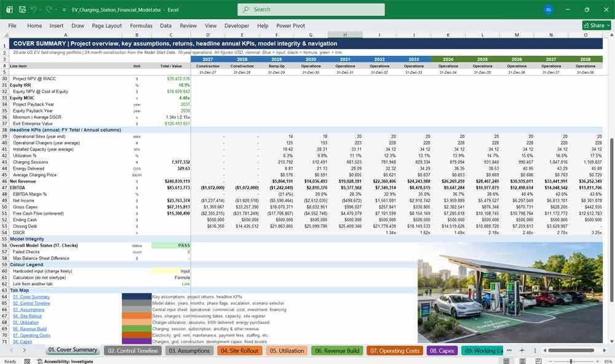Click the zoom slider handle
Viewport: 615px width, 364px height.
pyautogui.click(x=571, y=361)
